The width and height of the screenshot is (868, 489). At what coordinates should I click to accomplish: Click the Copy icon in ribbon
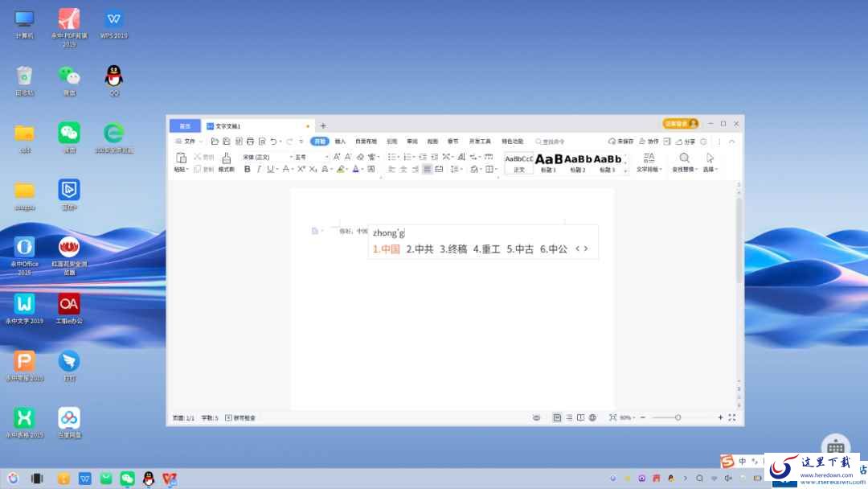coord(198,170)
